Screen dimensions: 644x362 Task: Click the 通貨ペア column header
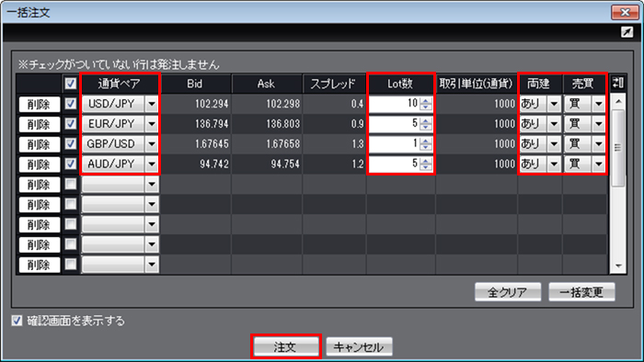click(120, 84)
